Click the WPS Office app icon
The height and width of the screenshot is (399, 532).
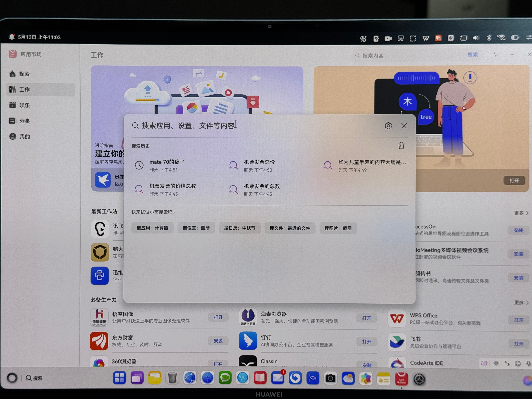[397, 318]
